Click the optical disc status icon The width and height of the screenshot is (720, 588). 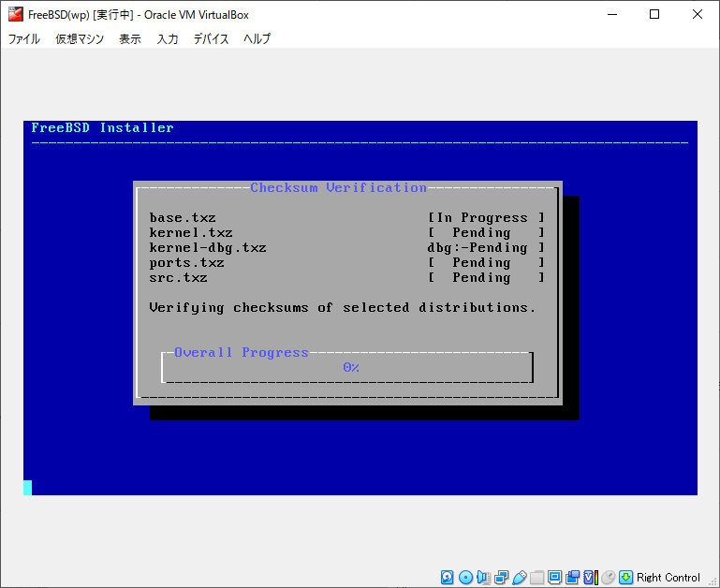[x=465, y=577]
